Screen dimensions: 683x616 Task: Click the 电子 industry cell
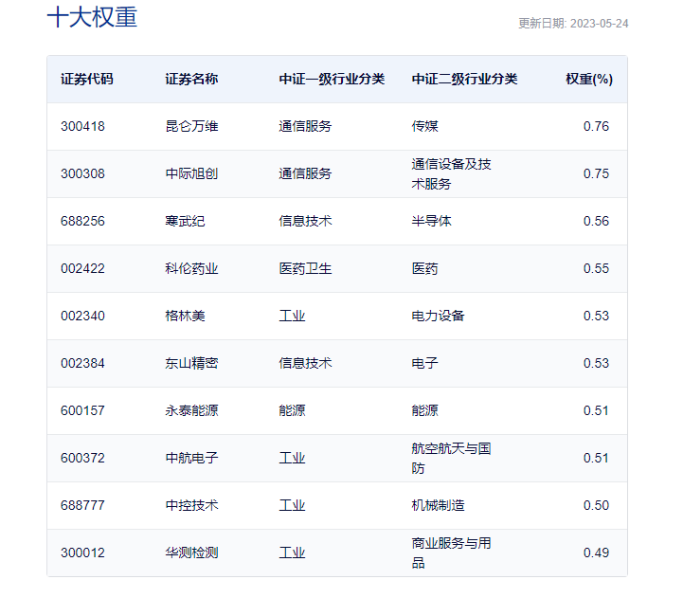tap(424, 364)
